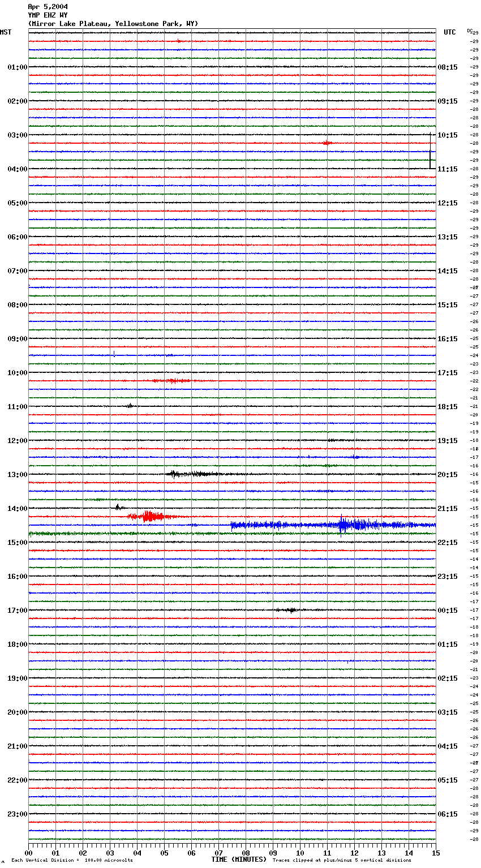Select the 17:00 MST time label

[x=18, y=611]
